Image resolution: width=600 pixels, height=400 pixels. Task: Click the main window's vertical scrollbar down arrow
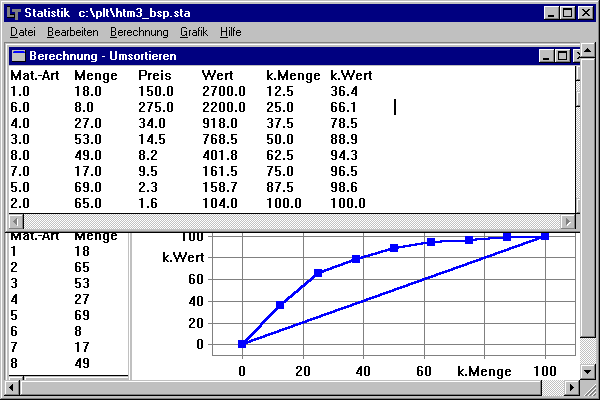coord(586,371)
